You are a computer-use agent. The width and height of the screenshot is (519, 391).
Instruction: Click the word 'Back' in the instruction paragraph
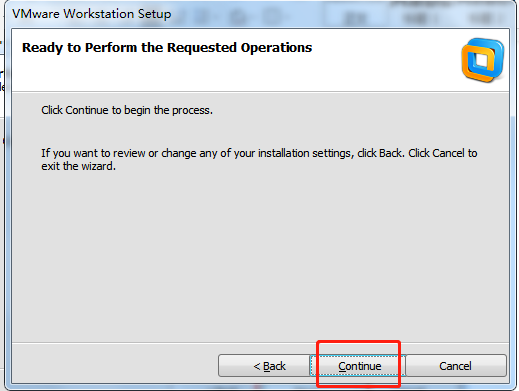[x=390, y=153]
